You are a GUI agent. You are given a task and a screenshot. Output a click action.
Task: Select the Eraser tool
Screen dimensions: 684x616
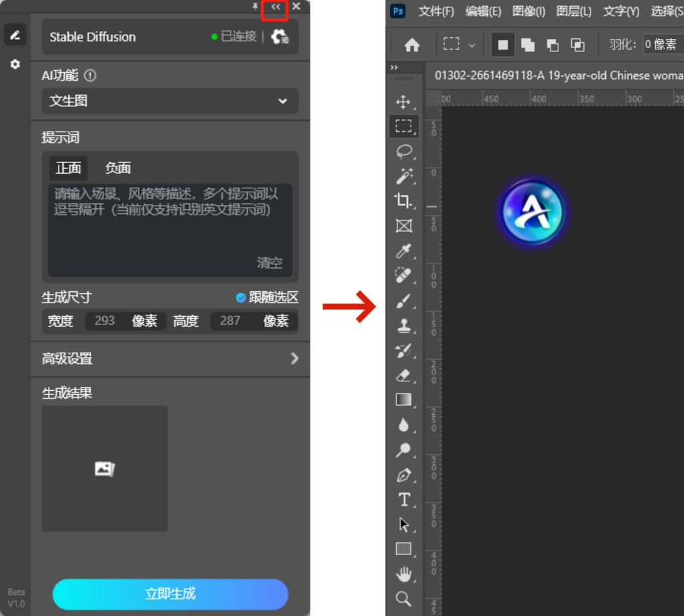point(403,375)
